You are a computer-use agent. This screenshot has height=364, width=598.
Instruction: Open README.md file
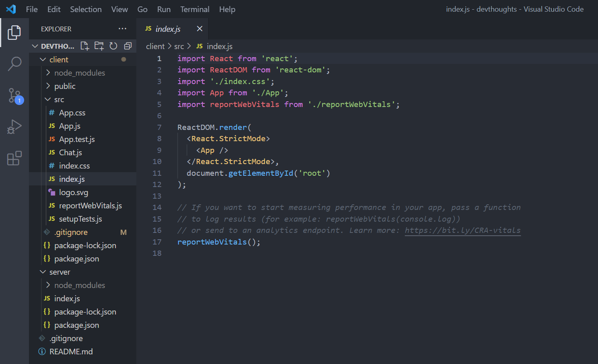[x=83, y=352]
